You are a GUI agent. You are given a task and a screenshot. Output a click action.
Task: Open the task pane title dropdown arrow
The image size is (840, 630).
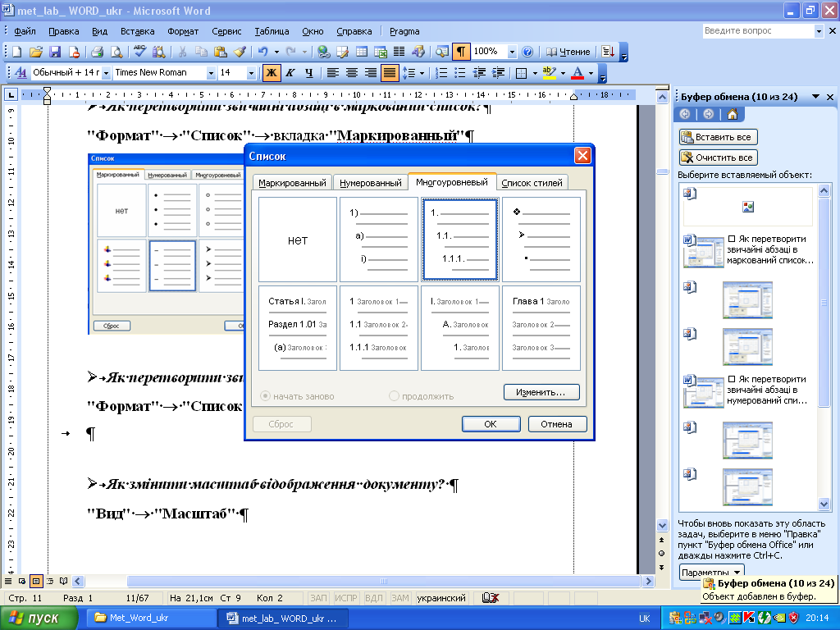pyautogui.click(x=816, y=97)
